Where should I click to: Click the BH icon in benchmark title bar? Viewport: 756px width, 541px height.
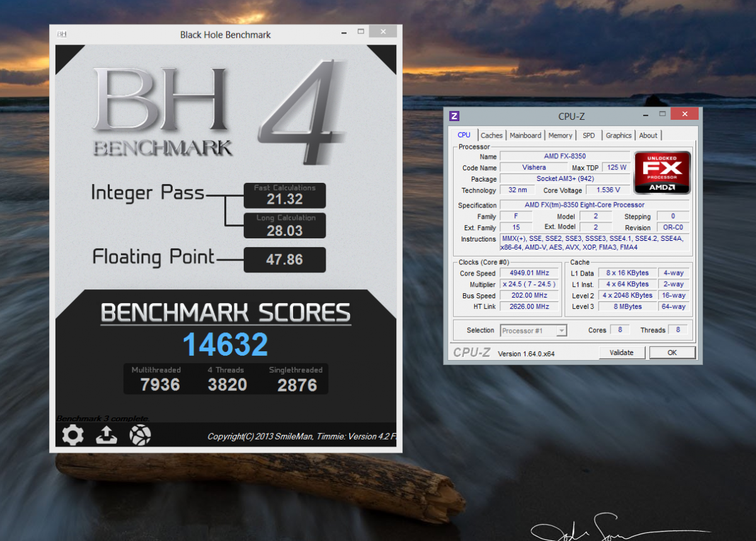click(x=62, y=34)
